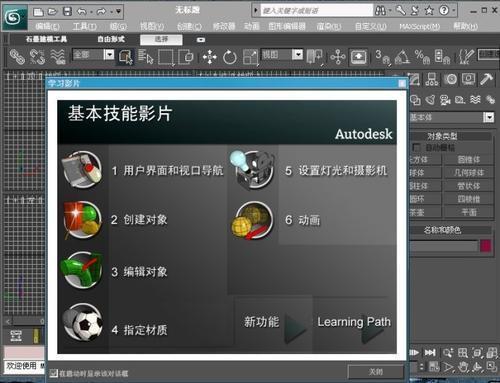Switch to the 石墨建模工具 ribbon tab
The image size is (500, 383).
coord(46,39)
